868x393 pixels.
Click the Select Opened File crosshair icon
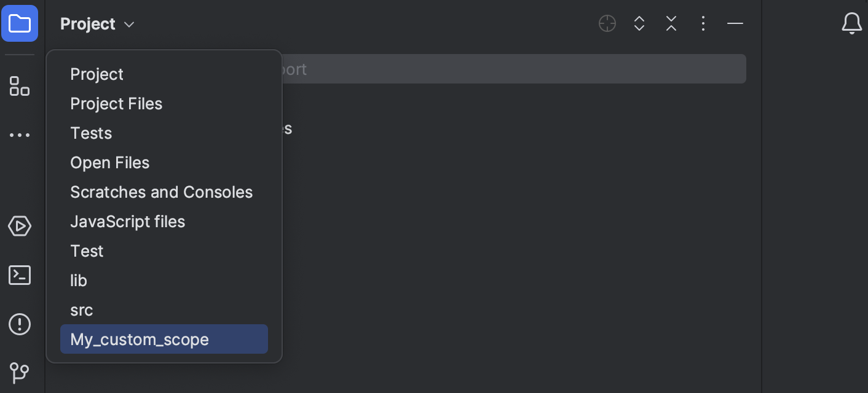tap(607, 23)
